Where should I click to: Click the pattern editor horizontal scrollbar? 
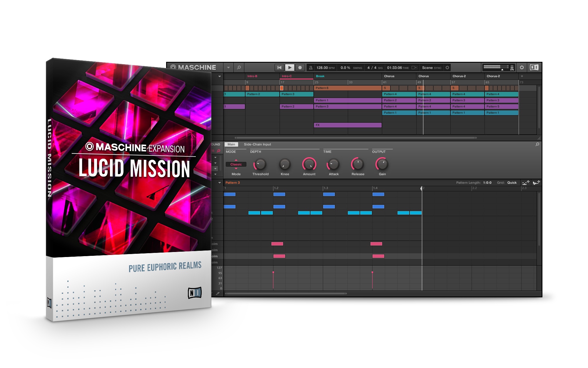286,294
